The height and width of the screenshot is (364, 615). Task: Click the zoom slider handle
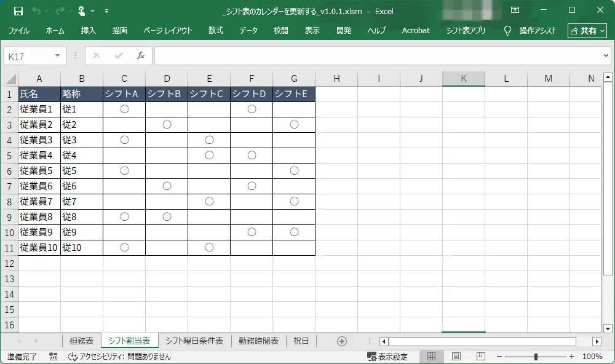(536, 357)
